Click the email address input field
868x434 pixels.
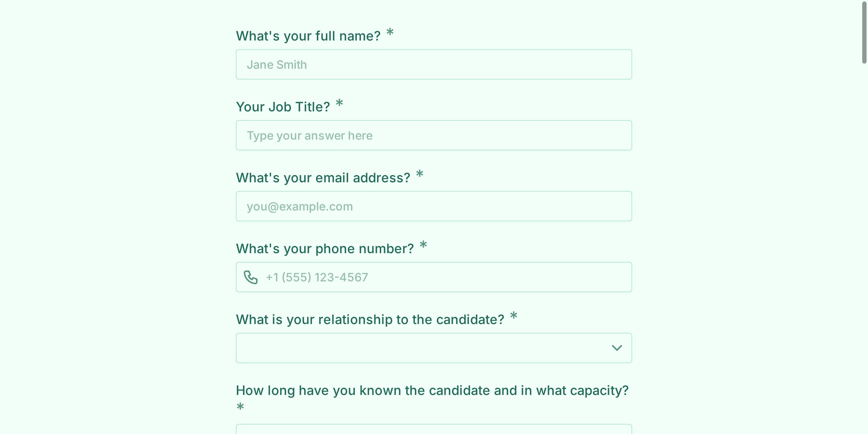pos(434,207)
